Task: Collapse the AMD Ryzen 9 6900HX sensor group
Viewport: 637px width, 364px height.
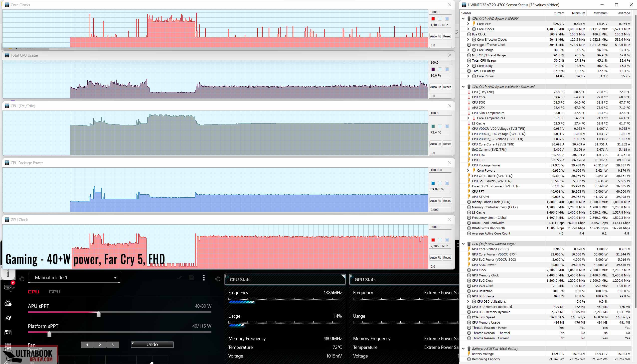Action: (x=463, y=18)
